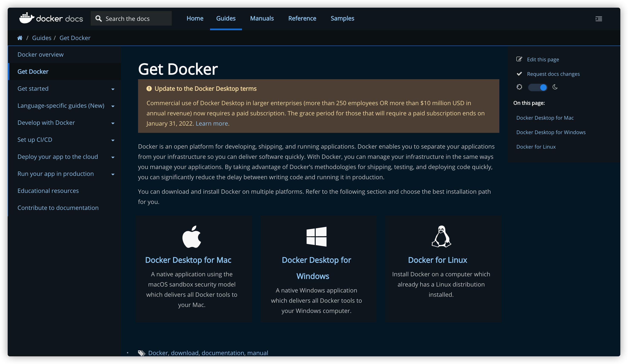Expand Deploy your app to the cloud arrow
The height and width of the screenshot is (364, 628).
pyautogui.click(x=113, y=157)
